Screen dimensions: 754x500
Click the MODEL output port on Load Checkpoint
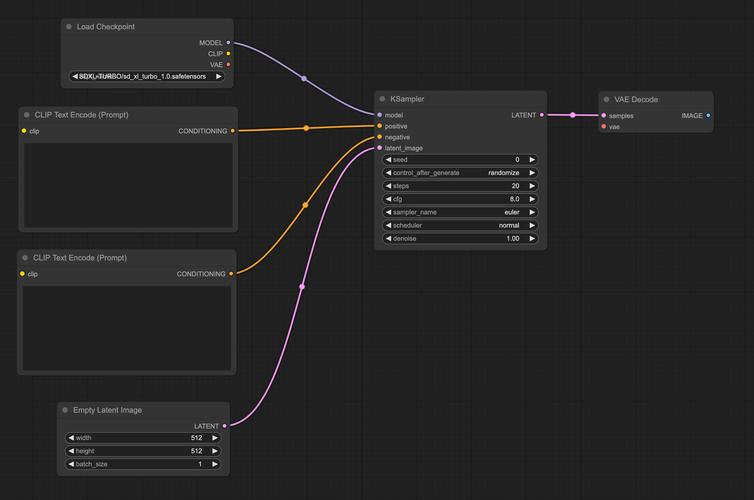pyautogui.click(x=228, y=43)
